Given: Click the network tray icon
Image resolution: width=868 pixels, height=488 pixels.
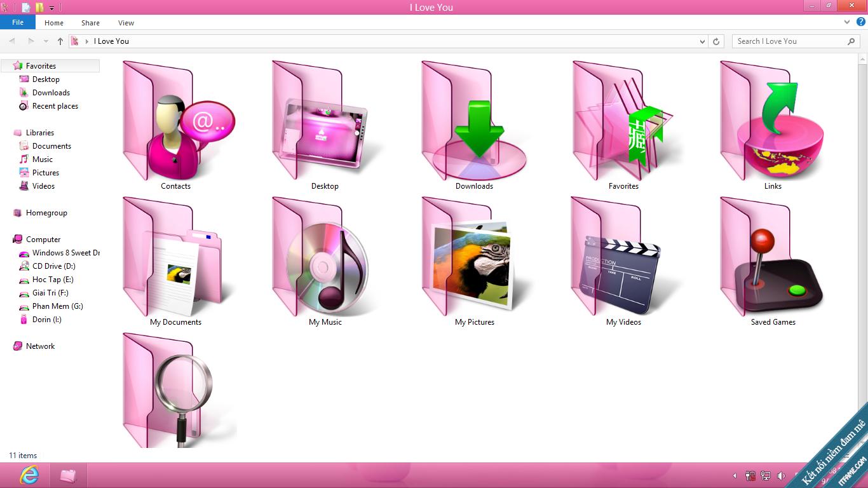Looking at the screenshot, I should point(766,475).
